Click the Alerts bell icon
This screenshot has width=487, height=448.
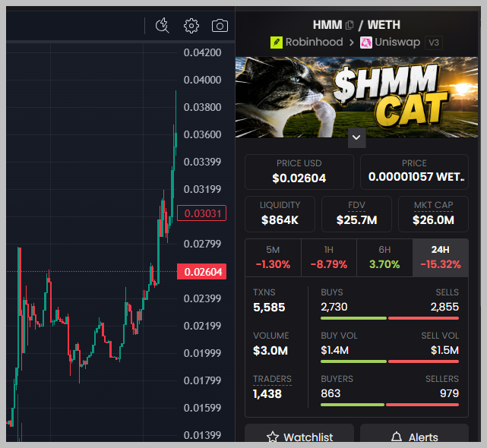pyautogui.click(x=397, y=437)
